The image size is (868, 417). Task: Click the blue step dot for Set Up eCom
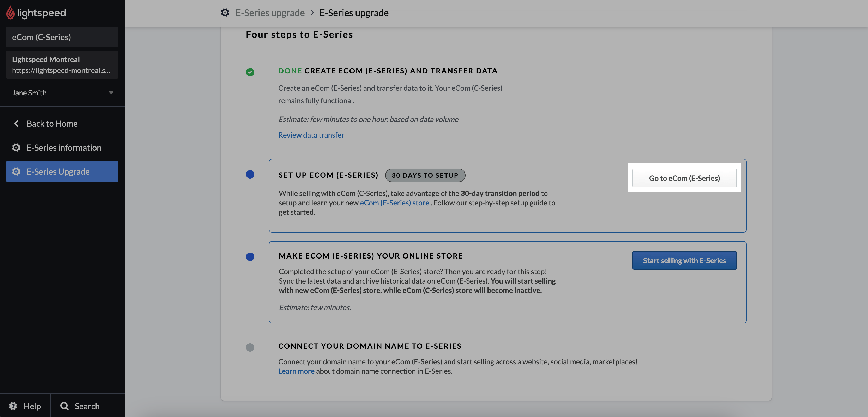tap(250, 174)
